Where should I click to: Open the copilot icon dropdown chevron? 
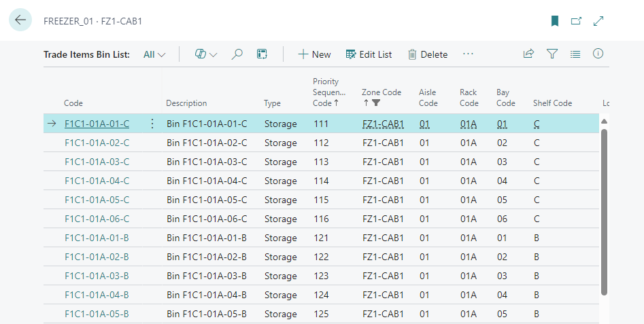213,54
